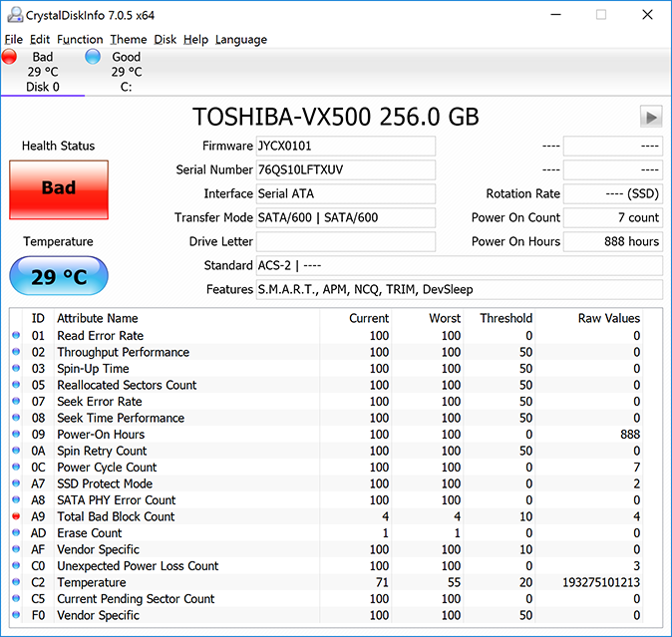This screenshot has height=637, width=672.
Task: Click the blue dot beside Power Cycle Count
Action: coord(16,468)
